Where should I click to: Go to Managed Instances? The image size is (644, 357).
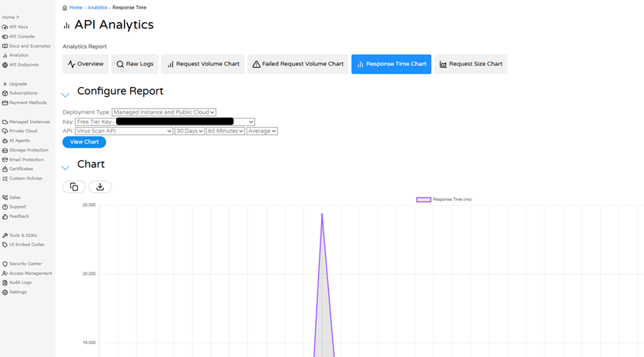pos(26,122)
